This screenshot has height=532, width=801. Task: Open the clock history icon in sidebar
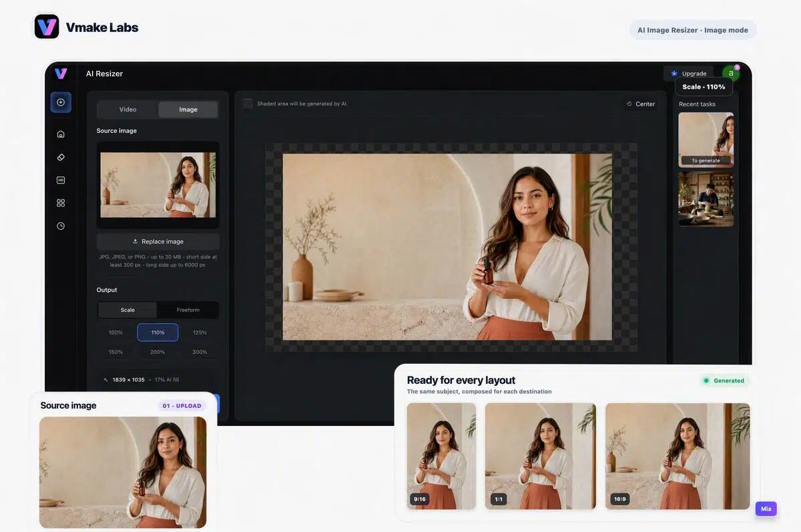pyautogui.click(x=61, y=226)
